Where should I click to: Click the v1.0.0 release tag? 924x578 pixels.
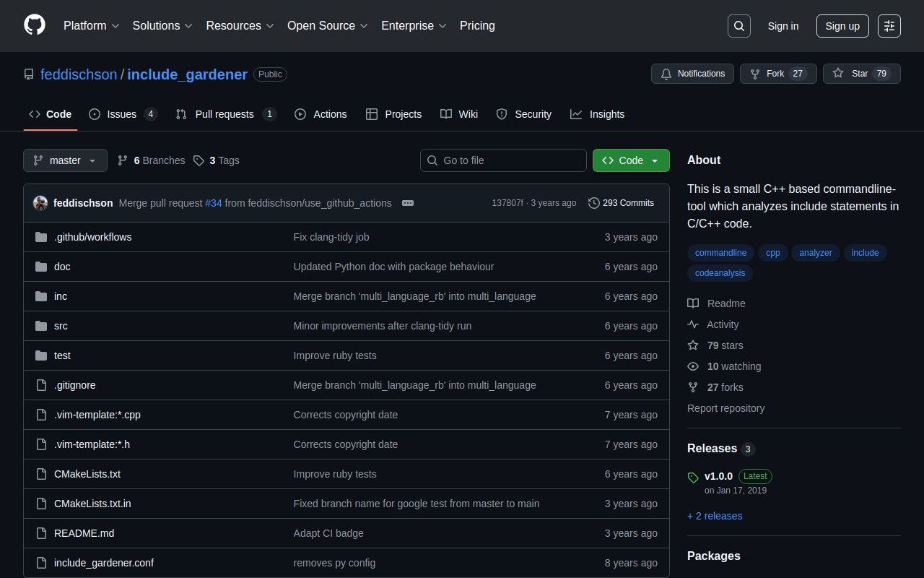click(718, 476)
